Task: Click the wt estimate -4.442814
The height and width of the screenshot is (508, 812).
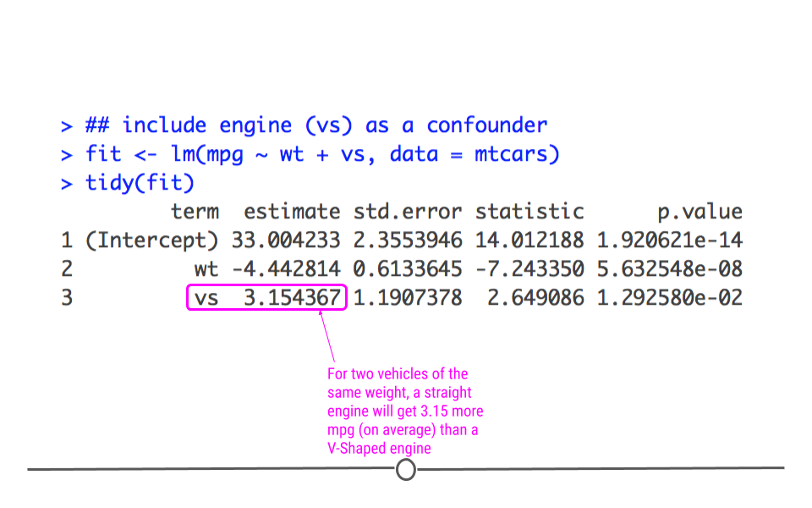Action: pos(286,268)
